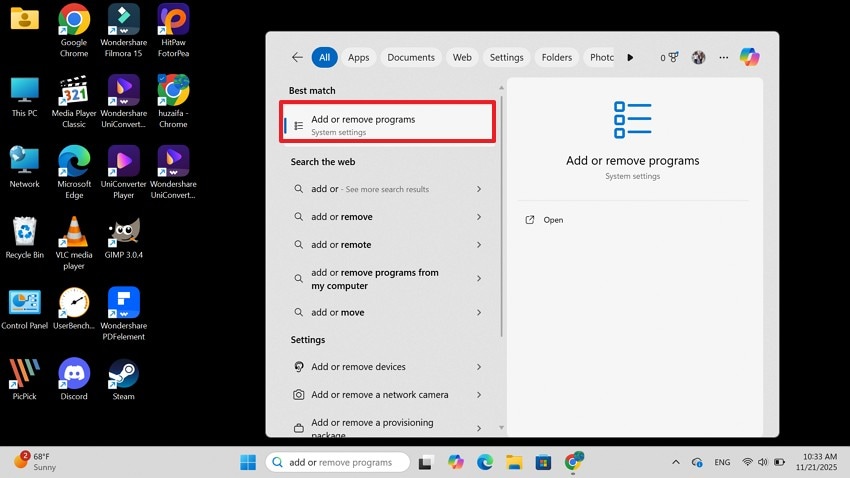
Task: Open Google Chrome desktop shortcut
Action: (74, 30)
